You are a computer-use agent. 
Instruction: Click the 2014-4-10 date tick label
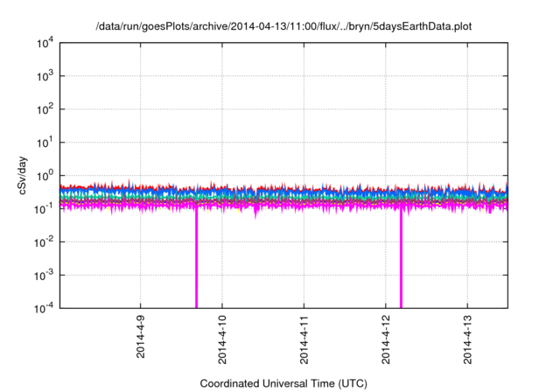pyautogui.click(x=222, y=339)
